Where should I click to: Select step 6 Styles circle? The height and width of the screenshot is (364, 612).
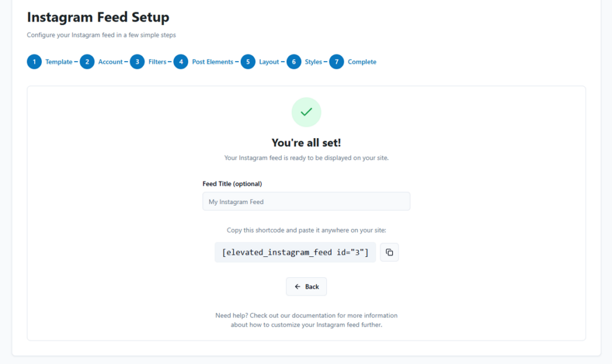point(293,62)
